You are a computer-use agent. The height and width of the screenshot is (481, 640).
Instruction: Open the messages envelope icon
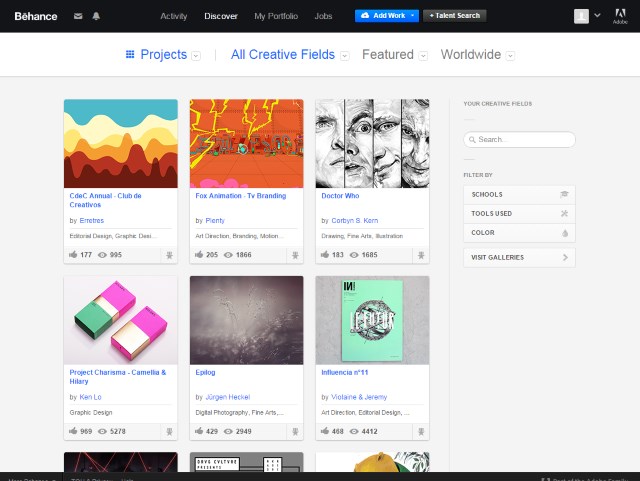click(x=78, y=16)
